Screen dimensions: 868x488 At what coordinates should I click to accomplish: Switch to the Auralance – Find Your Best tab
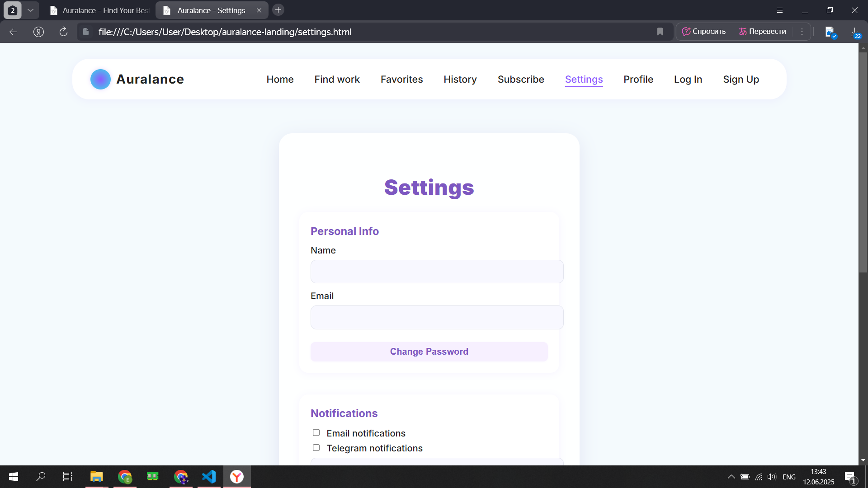[x=100, y=10]
